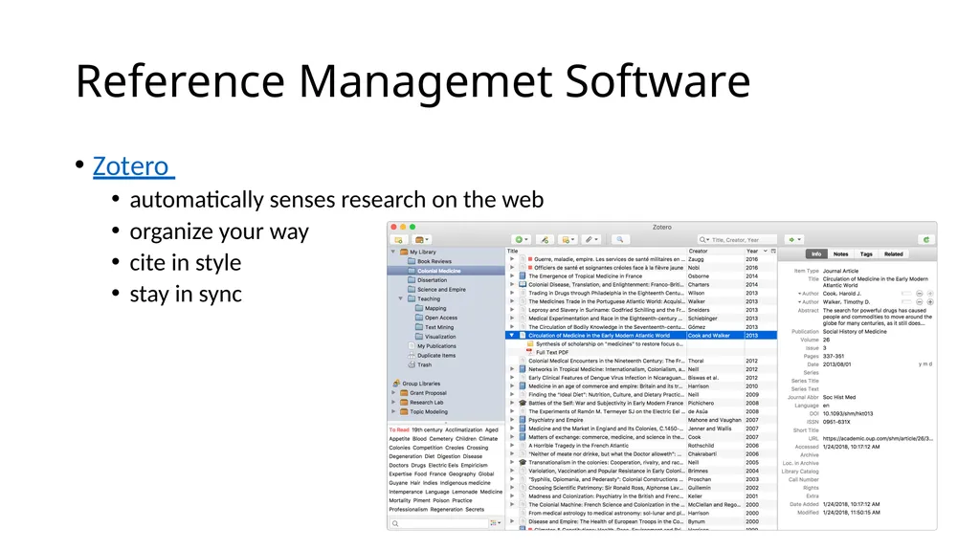Select the Psychiatry and Empire book item
Viewport: 980px width, 550px height.
tap(556, 421)
